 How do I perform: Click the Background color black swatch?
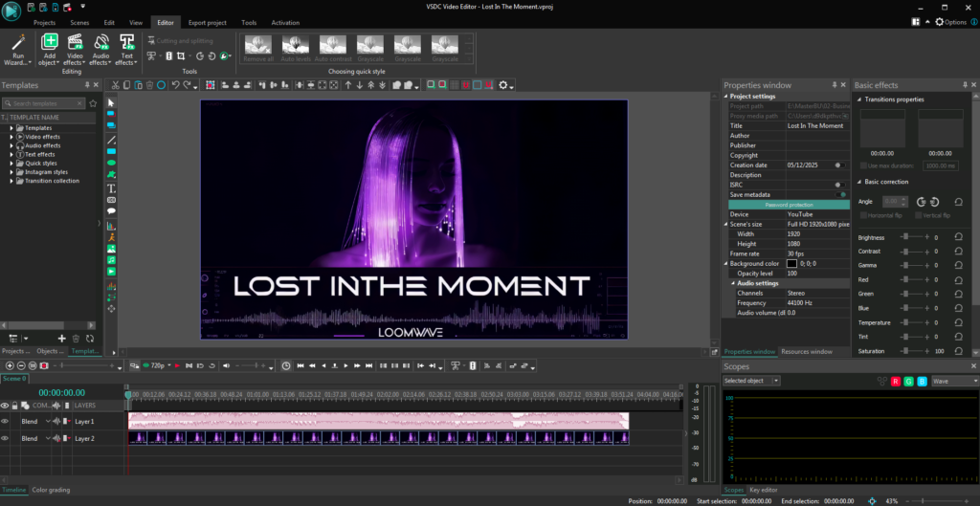point(791,264)
